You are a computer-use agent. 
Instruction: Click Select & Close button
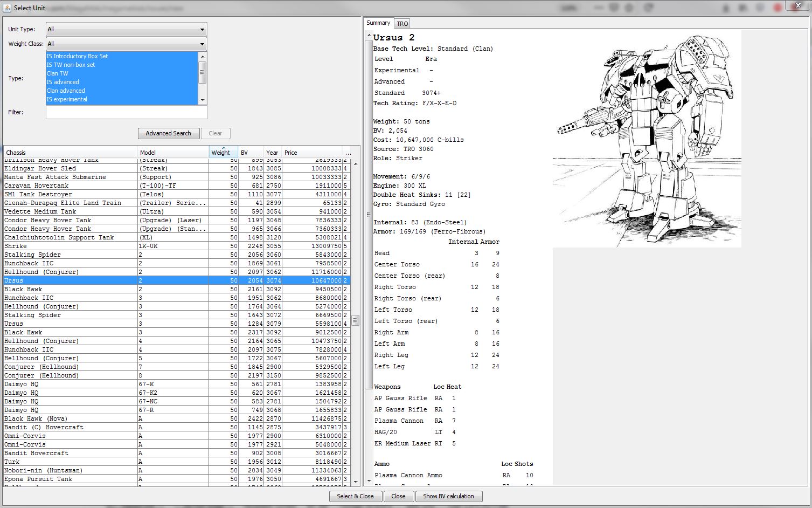pyautogui.click(x=356, y=496)
